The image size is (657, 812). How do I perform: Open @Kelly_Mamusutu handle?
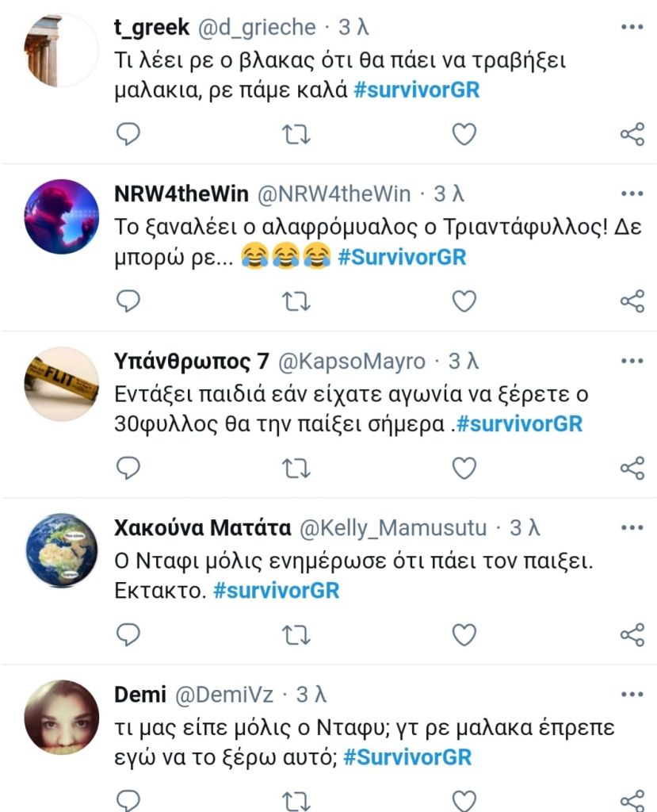point(393,528)
